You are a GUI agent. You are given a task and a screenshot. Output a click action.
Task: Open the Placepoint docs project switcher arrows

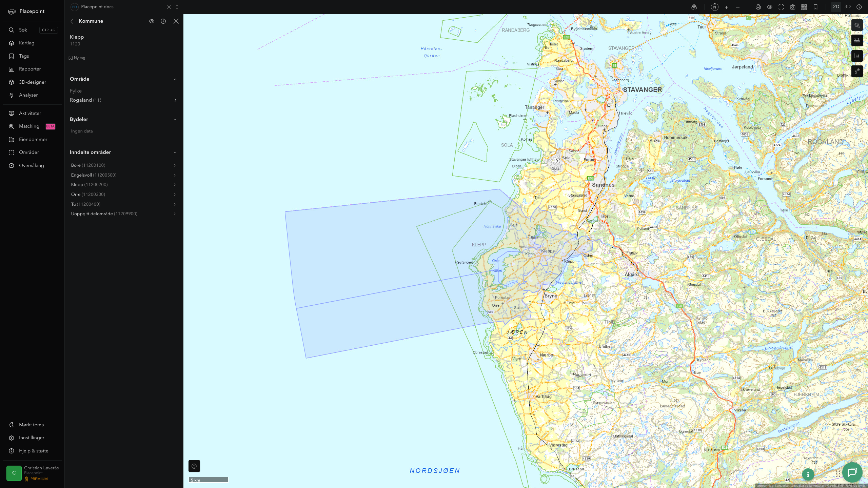[177, 7]
